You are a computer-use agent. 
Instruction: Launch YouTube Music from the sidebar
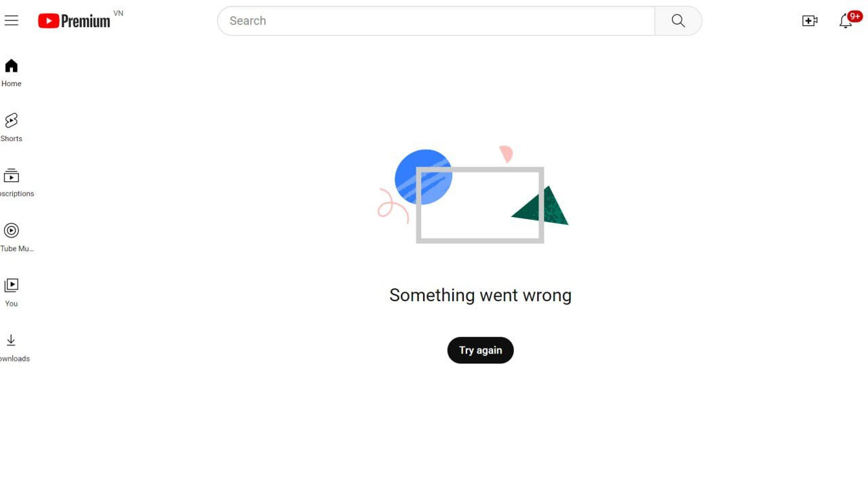pos(12,231)
